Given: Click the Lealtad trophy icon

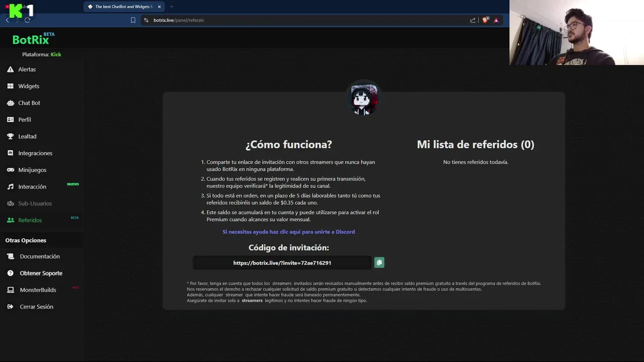Looking at the screenshot, I should (10, 136).
